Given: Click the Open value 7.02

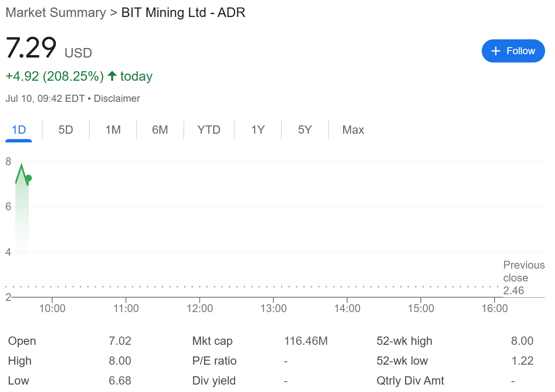Looking at the screenshot, I should point(120,341).
